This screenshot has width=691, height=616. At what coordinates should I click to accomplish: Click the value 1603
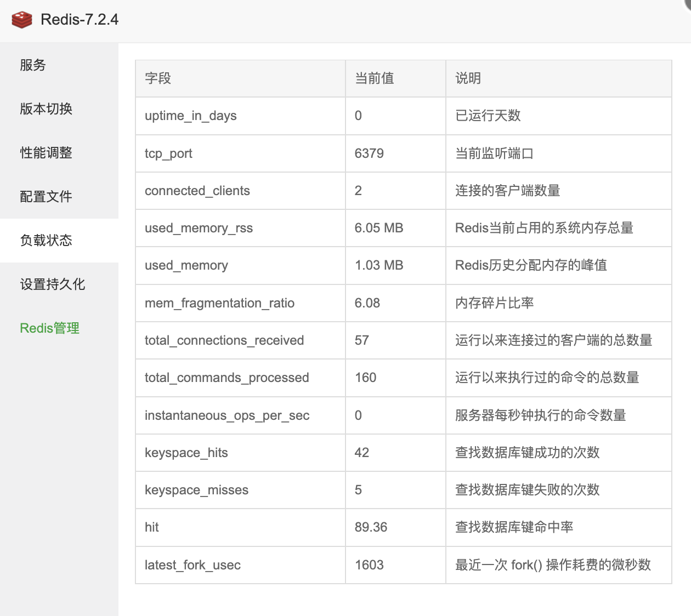click(x=369, y=565)
